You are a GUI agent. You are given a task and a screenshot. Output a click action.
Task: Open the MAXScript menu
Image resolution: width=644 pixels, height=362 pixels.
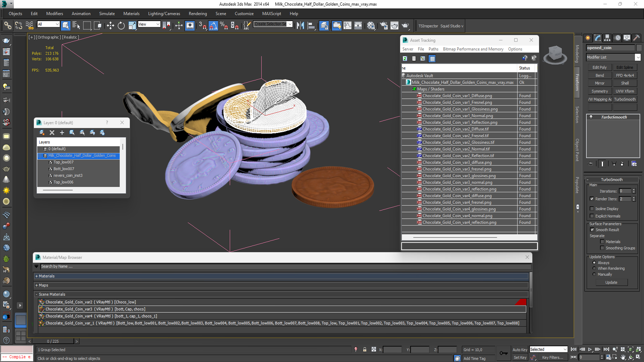[272, 14]
